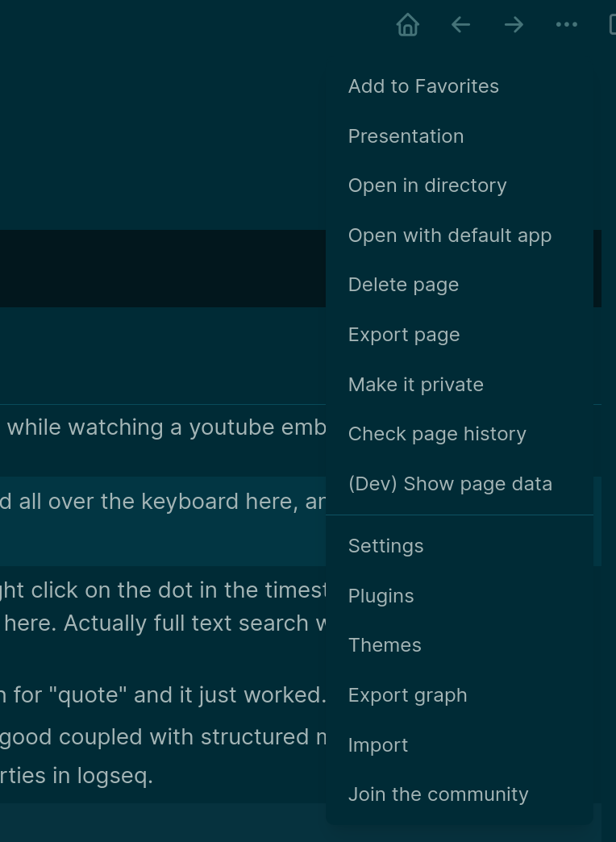Screen dimensions: 616x842
Task: Export the current page
Action: pyautogui.click(x=404, y=335)
